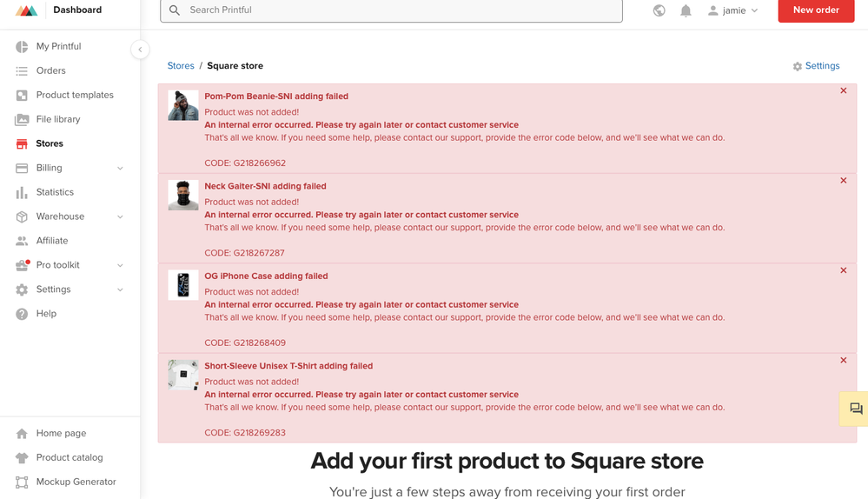Click the Printful logo
Screen dimensions: 868x499
[x=27, y=10]
